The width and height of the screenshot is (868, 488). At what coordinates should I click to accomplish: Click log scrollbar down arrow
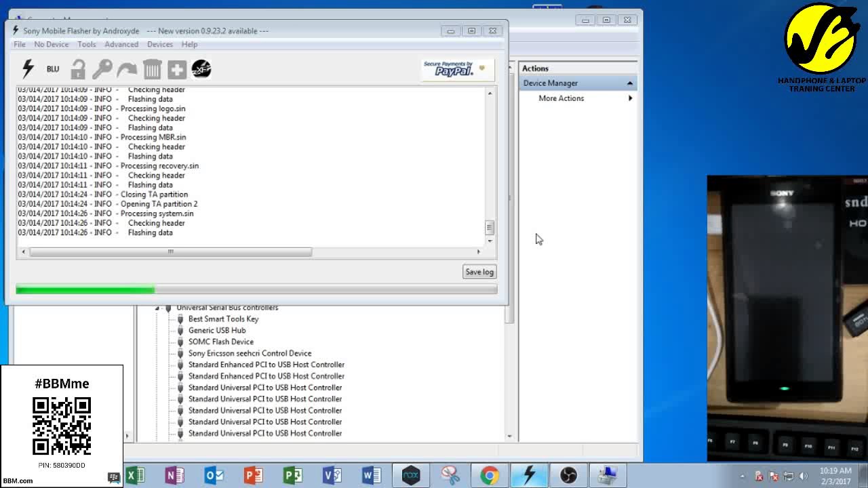pos(490,241)
